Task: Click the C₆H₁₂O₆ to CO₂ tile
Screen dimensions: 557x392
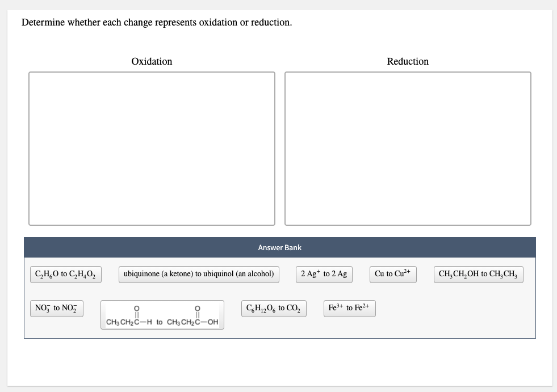Action: 274,308
